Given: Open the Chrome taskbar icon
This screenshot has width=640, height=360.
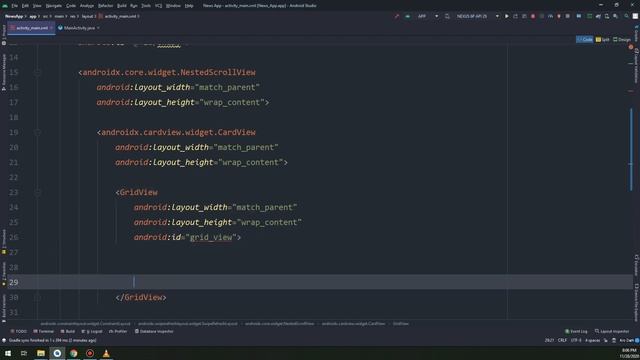Looking at the screenshot, I should point(73,353).
